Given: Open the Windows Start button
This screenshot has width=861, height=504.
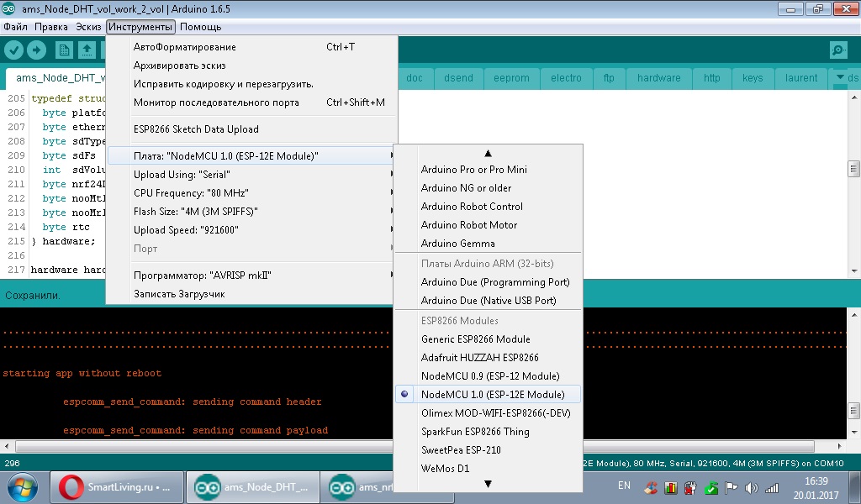Looking at the screenshot, I should tap(21, 487).
